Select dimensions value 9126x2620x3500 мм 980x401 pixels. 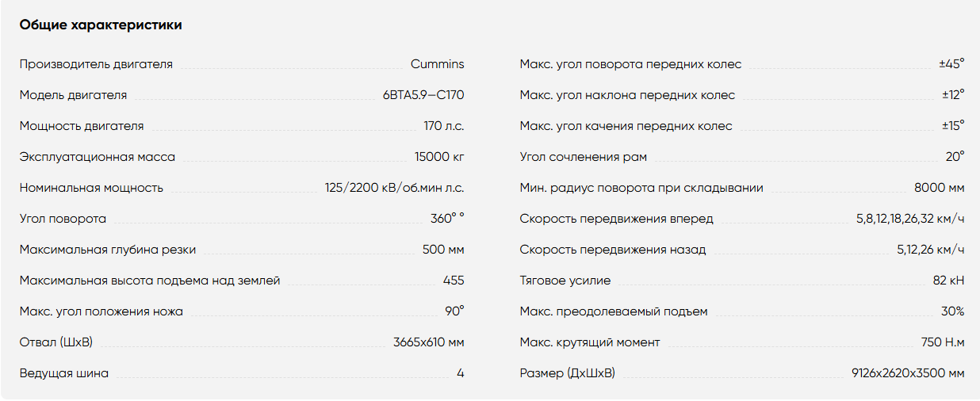[908, 373]
